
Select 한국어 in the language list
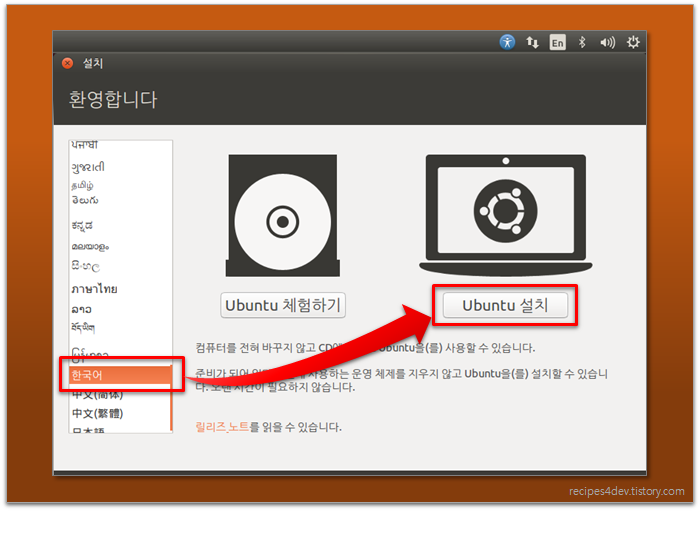click(120, 375)
